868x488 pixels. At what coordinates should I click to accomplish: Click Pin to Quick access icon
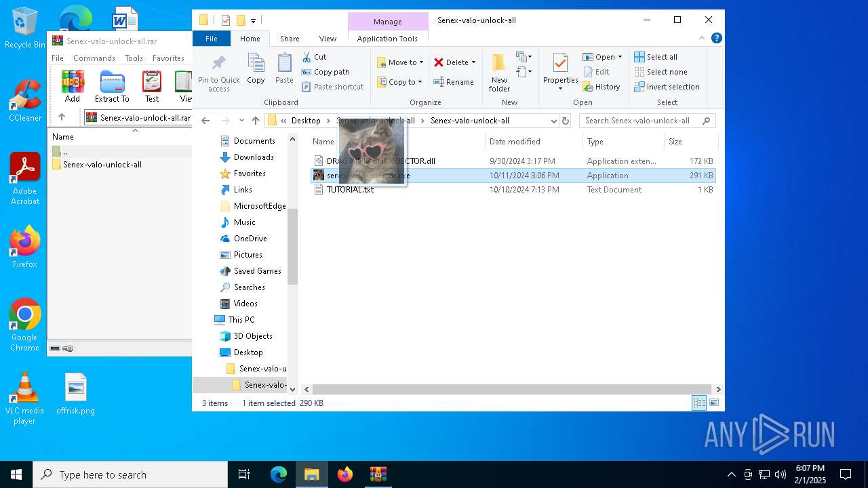[218, 73]
